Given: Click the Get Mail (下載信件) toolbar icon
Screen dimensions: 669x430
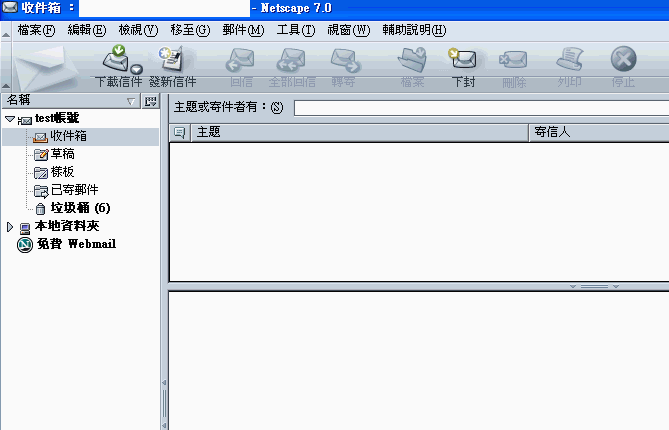Looking at the screenshot, I should tap(115, 58).
